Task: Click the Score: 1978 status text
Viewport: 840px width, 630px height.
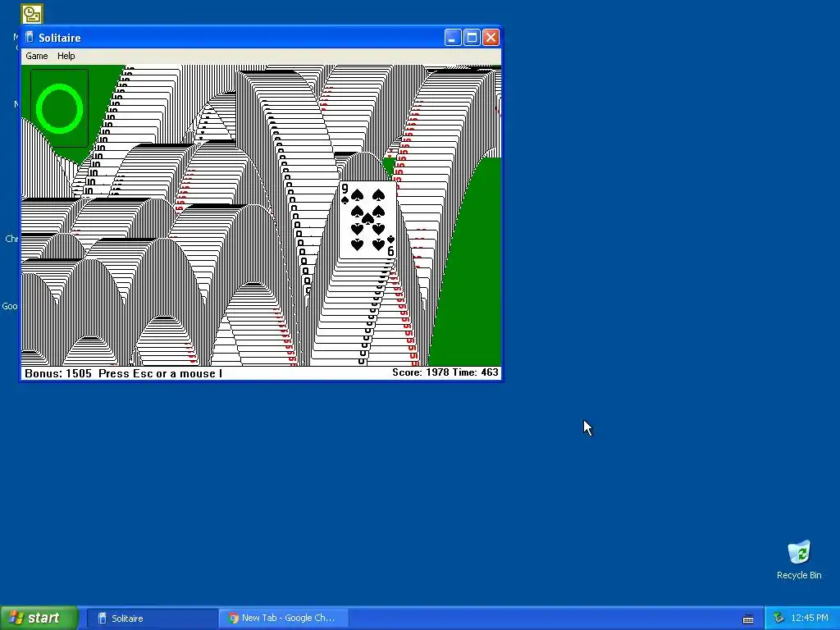Action: tap(421, 372)
